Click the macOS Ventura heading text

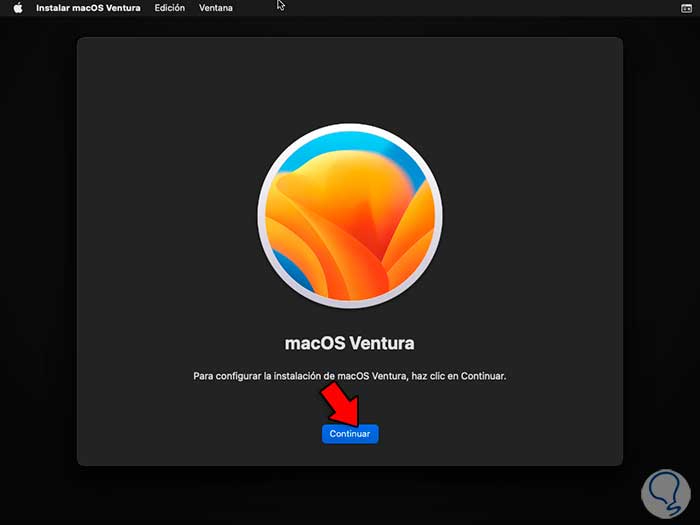(x=350, y=343)
